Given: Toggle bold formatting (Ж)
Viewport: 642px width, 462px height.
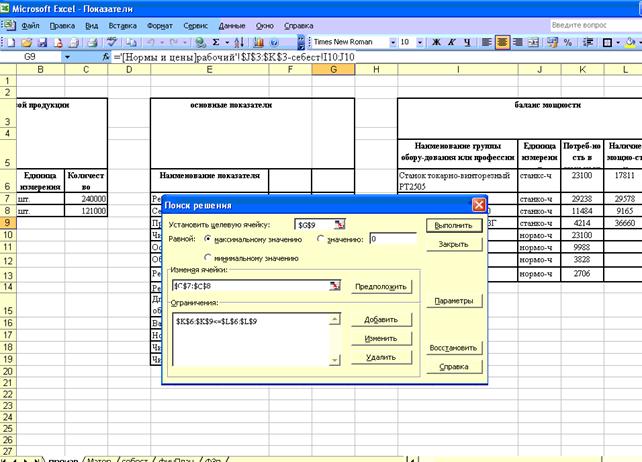Looking at the screenshot, I should point(436,42).
